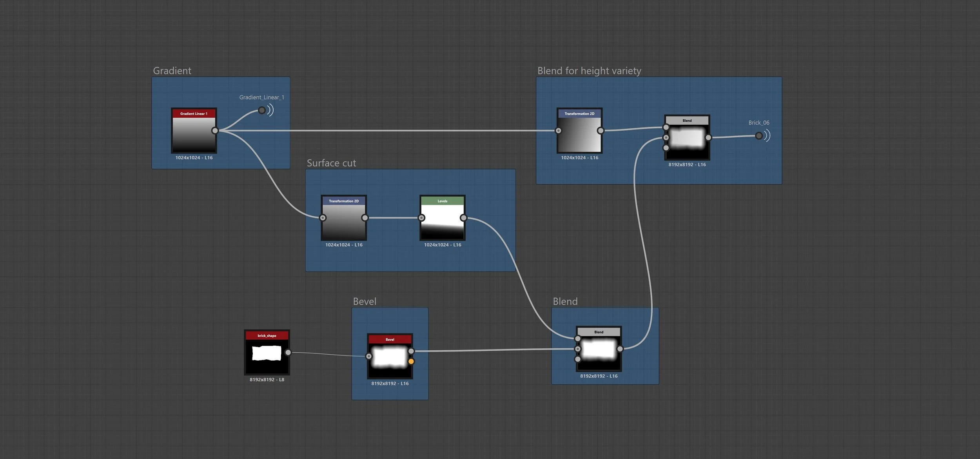Select the brick_shape input node
The height and width of the screenshot is (459, 980).
267,353
